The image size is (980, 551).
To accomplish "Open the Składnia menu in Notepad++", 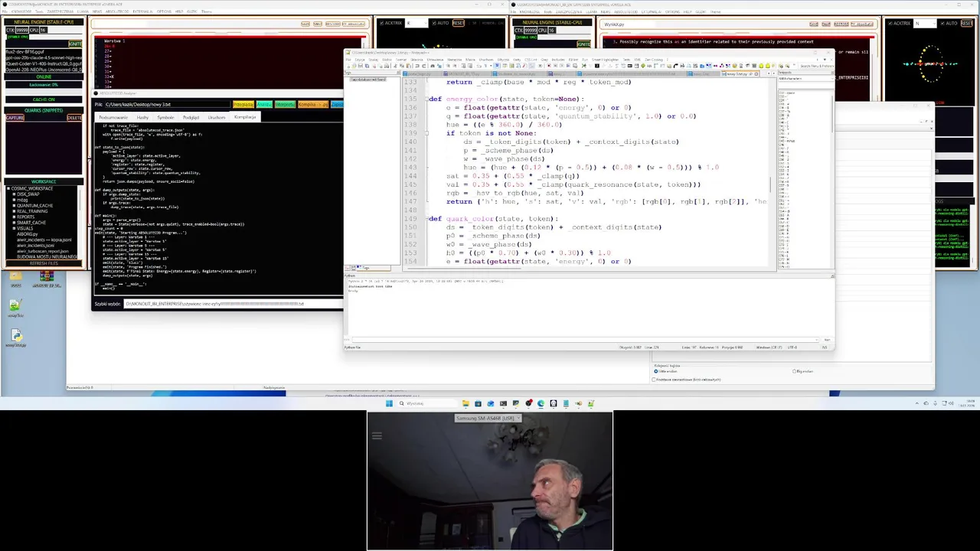I will [416, 60].
